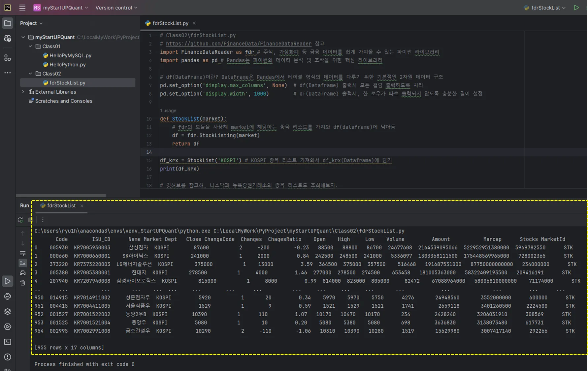Open HelloPyMySQL.py in project tree
Screen dimensions: 588x371
point(70,55)
